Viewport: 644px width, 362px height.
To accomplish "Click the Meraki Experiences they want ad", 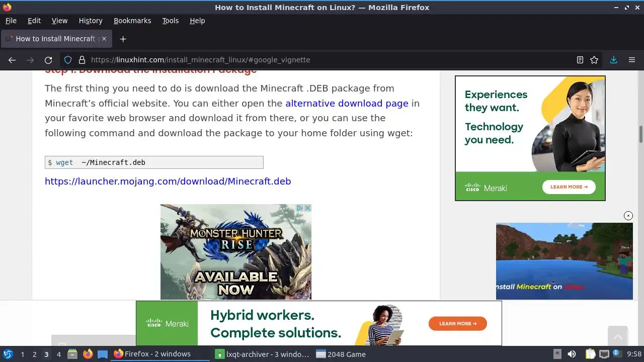I will [x=530, y=138].
